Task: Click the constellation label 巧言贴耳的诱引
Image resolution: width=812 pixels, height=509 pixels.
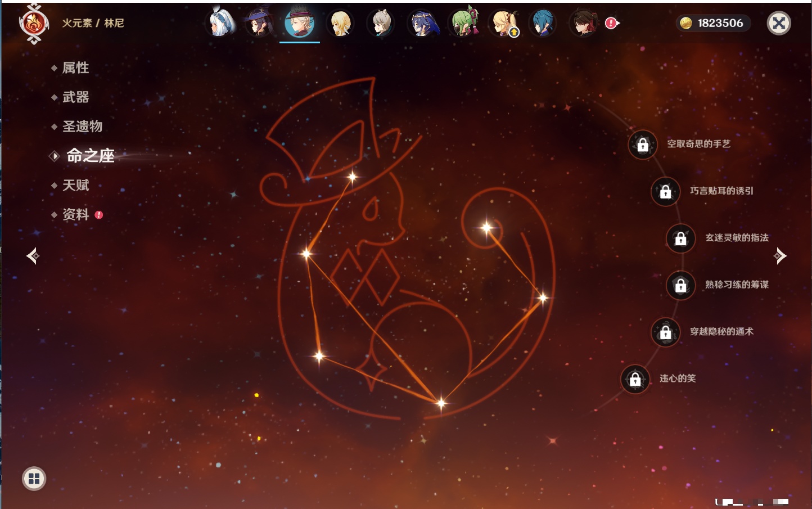Action: [721, 191]
